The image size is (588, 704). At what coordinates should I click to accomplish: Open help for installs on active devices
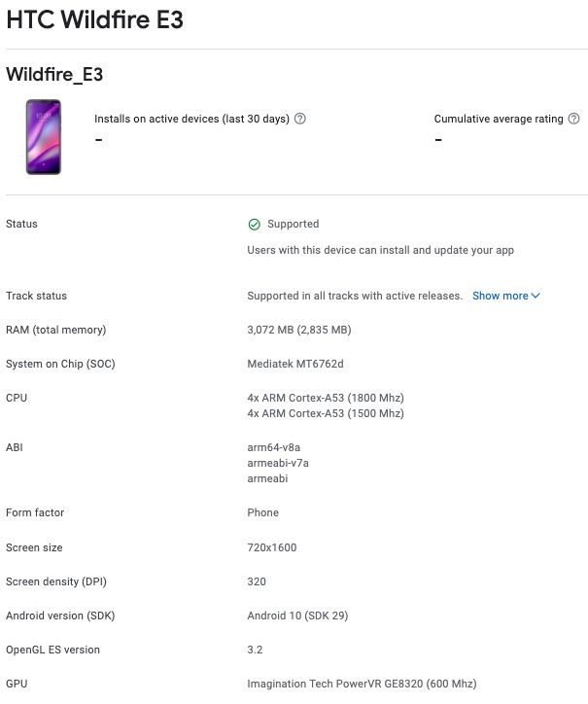[300, 119]
